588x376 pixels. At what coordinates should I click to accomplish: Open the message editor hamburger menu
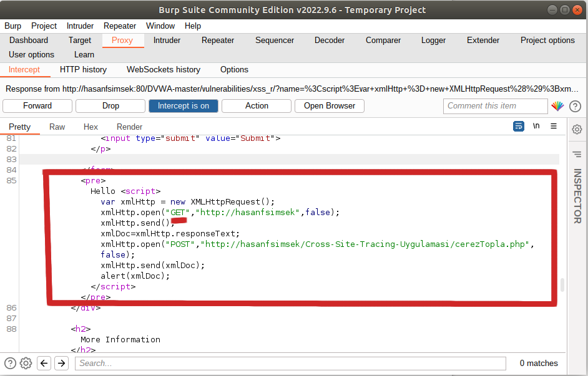[x=554, y=126]
